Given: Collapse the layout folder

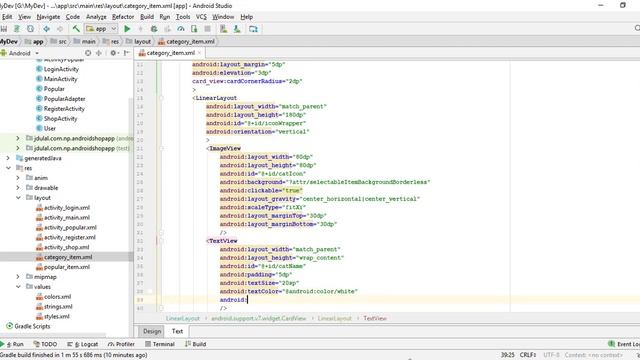Looking at the screenshot, I should tap(18, 198).
